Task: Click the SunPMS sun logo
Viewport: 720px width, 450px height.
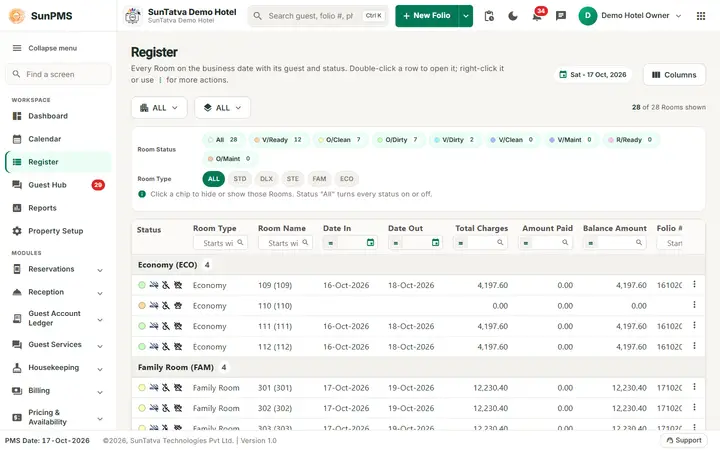Action: click(x=17, y=16)
